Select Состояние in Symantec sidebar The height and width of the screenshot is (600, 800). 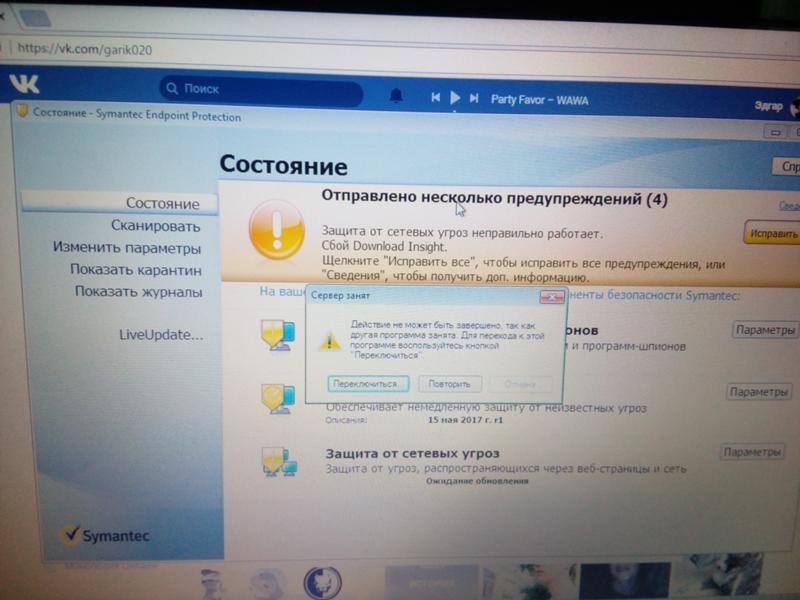pos(120,203)
